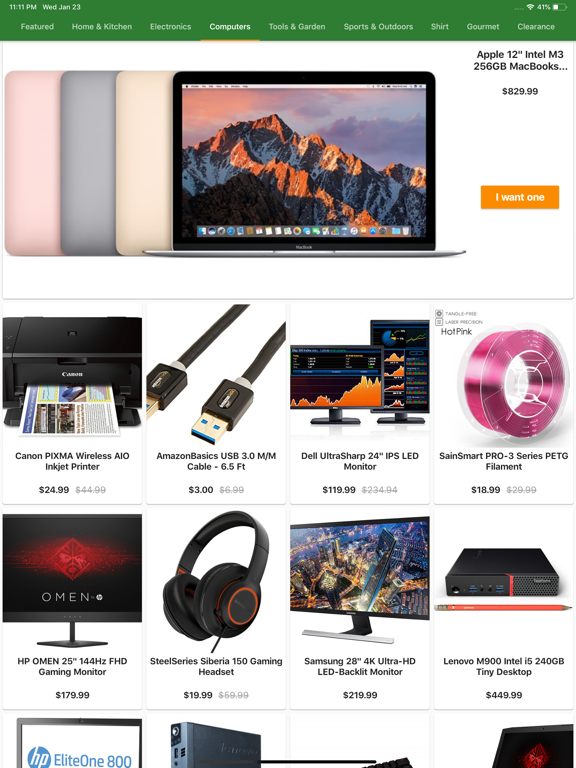Open the Gourmet tab

point(483,26)
